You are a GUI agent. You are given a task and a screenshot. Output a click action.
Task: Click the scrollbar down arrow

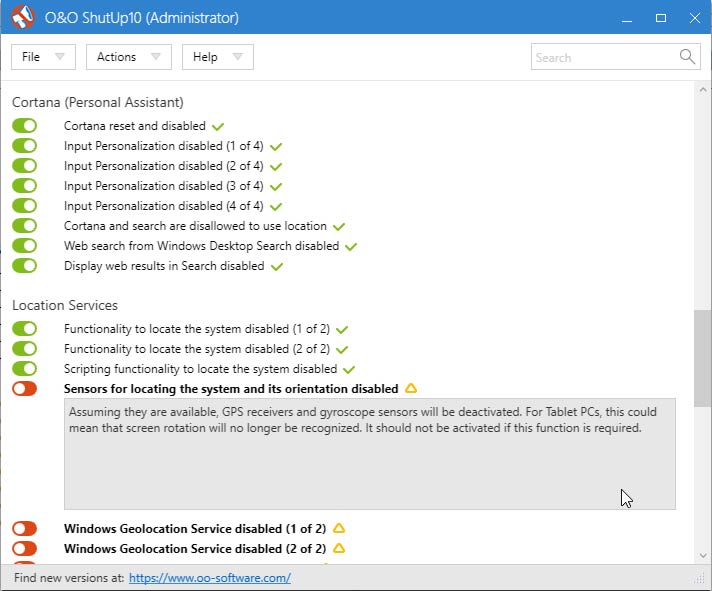point(703,556)
